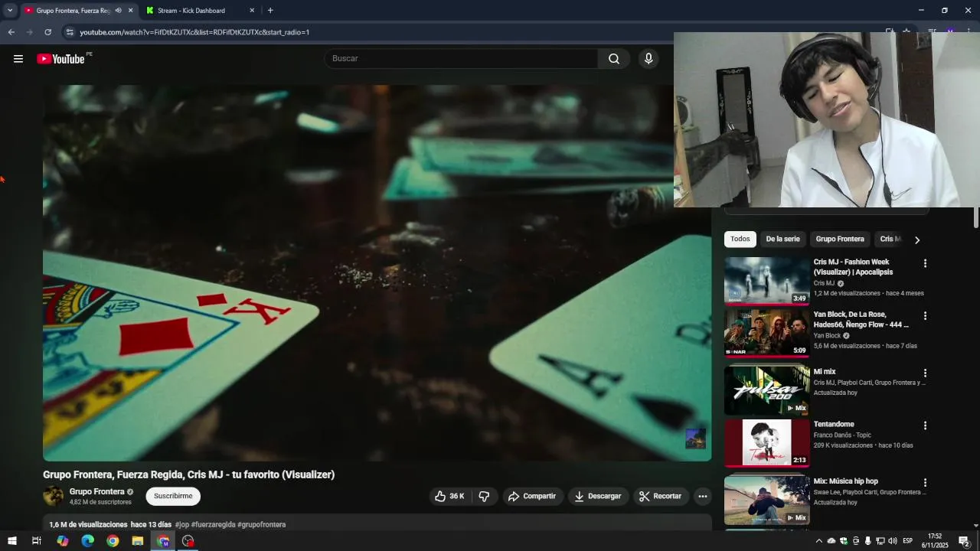Focus the Buscar search field

[x=462, y=59]
